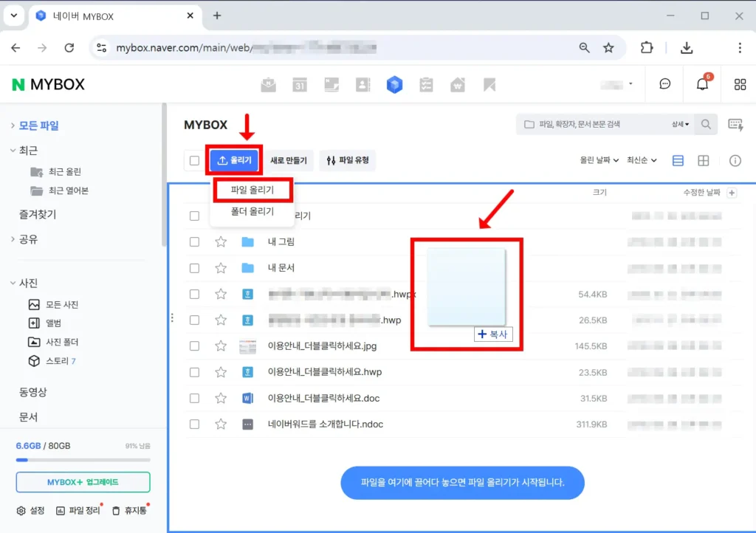Switch to list view layout
The height and width of the screenshot is (533, 756).
(x=678, y=160)
